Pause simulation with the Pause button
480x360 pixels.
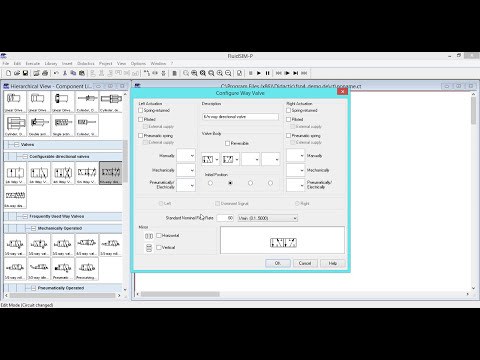tap(267, 73)
